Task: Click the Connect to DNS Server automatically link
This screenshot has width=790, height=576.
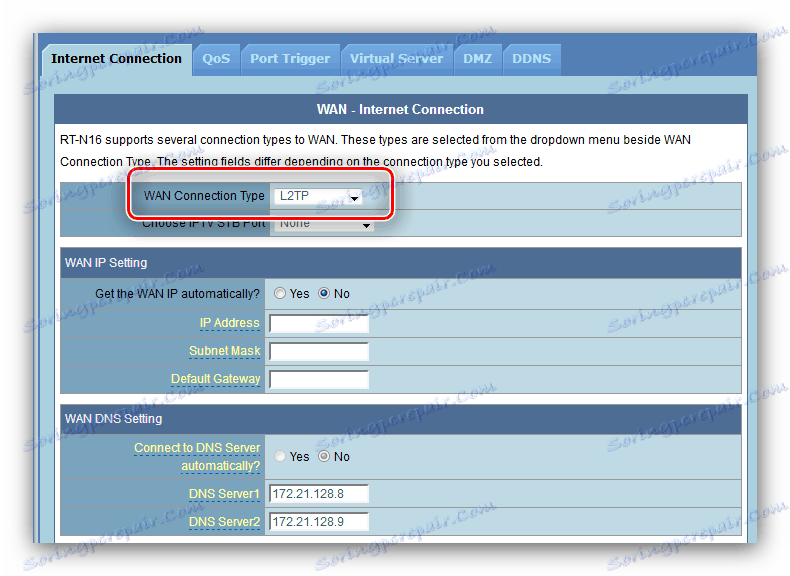Action: pyautogui.click(x=197, y=457)
